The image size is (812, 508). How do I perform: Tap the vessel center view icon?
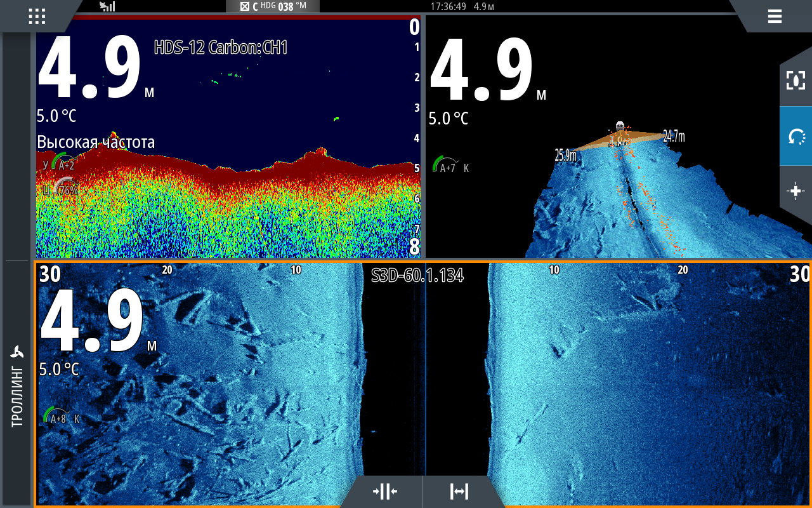tap(796, 81)
